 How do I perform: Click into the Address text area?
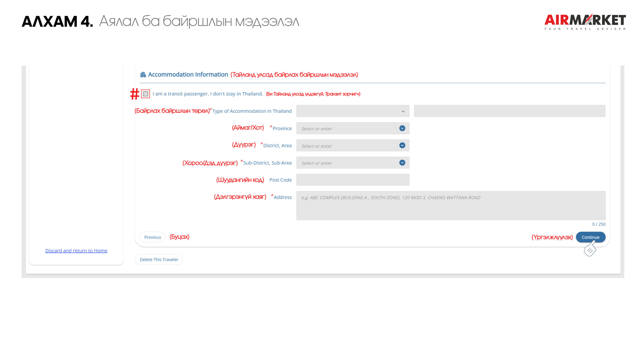point(451,205)
